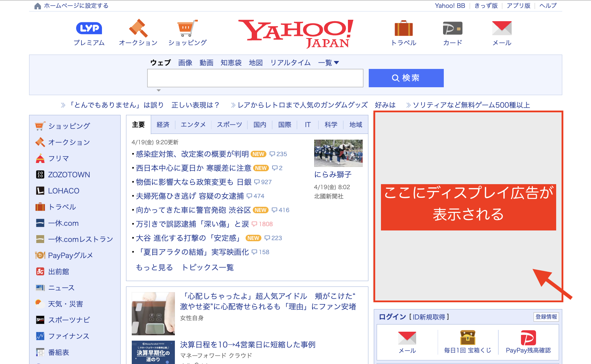Select 知恵袋 search type
This screenshot has height=364, width=591.
tap(231, 63)
